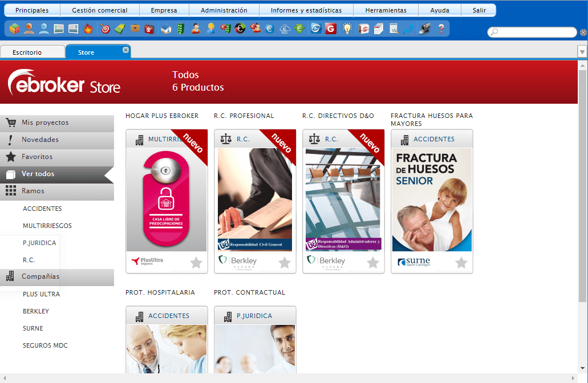Click the Salir menu item
Image resolution: width=588 pixels, height=383 pixels.
coord(479,10)
